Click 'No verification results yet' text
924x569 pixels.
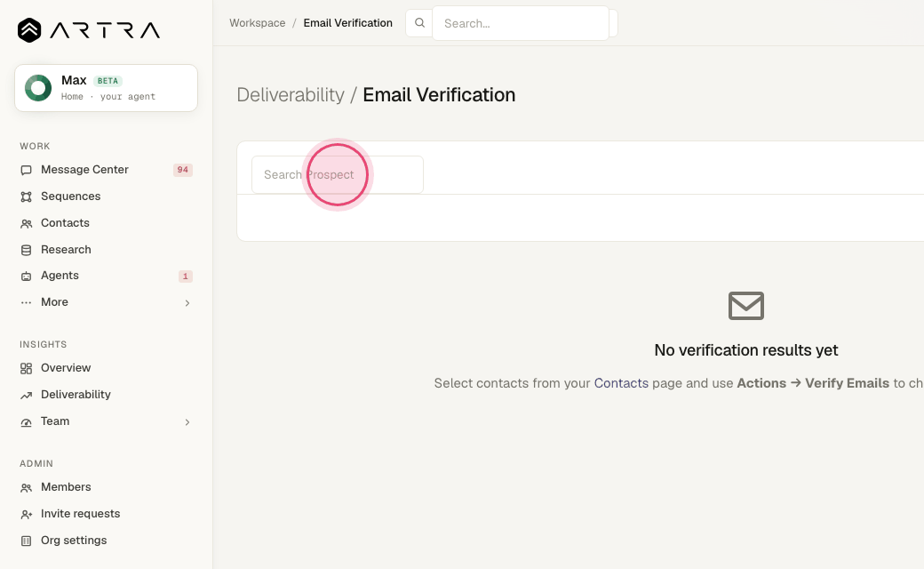(746, 350)
